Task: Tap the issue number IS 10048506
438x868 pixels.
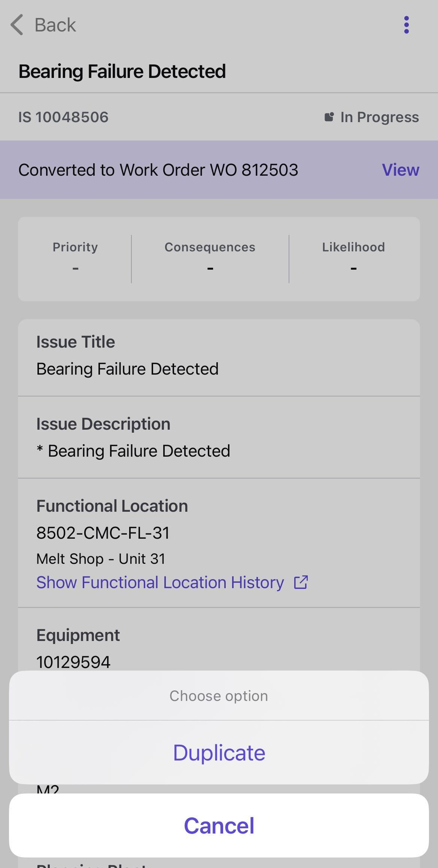Action: click(63, 117)
